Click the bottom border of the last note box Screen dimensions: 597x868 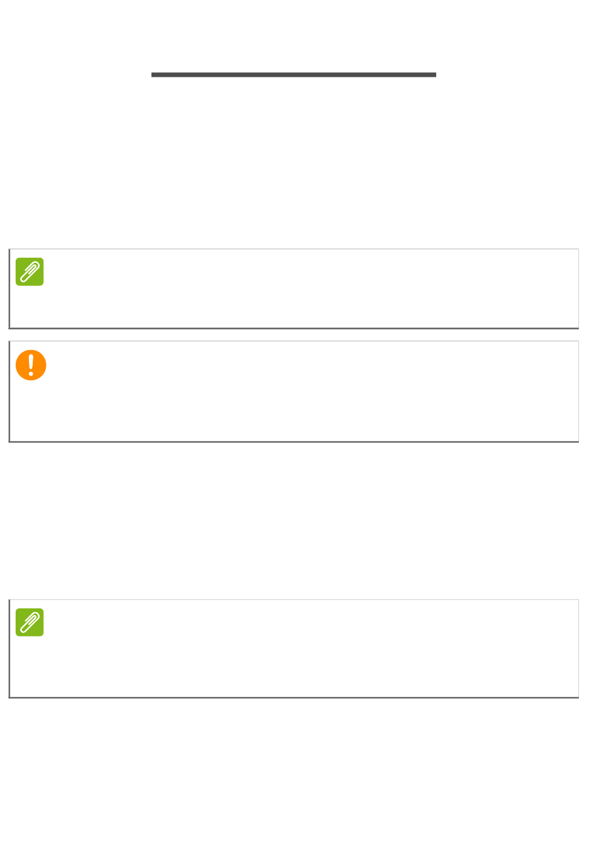tap(293, 697)
